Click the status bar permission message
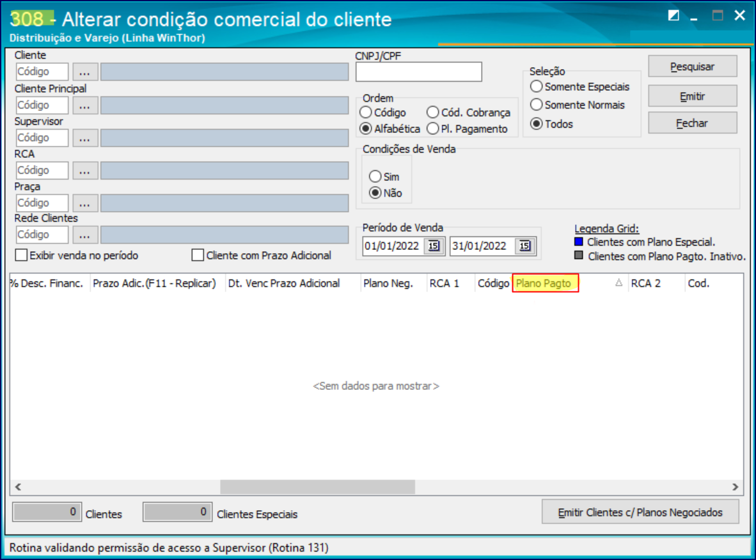The image size is (756, 560). point(169,548)
